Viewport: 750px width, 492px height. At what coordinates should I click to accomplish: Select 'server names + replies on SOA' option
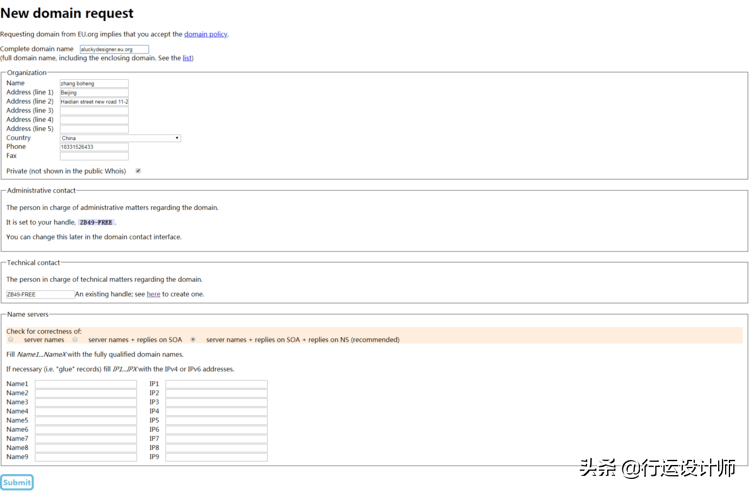coord(75,339)
